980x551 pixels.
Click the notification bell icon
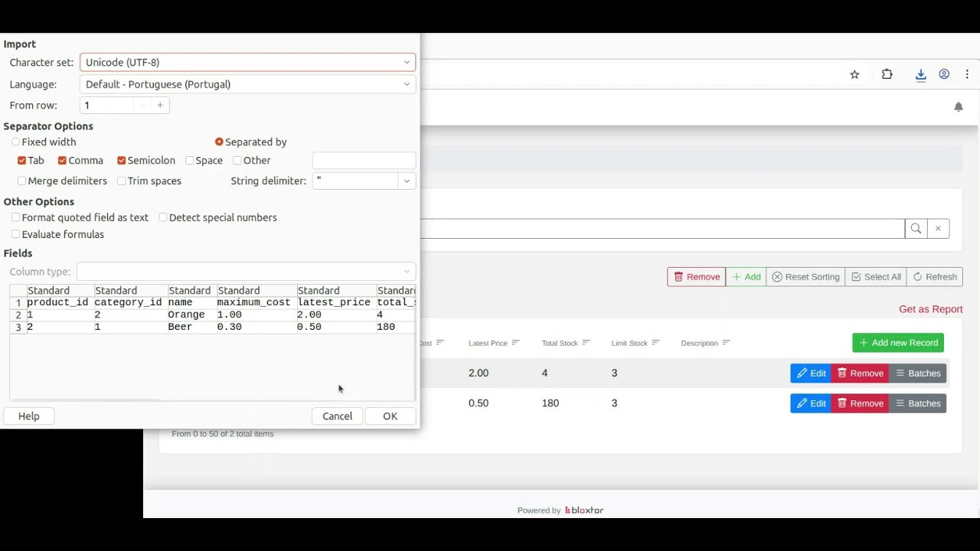(959, 107)
